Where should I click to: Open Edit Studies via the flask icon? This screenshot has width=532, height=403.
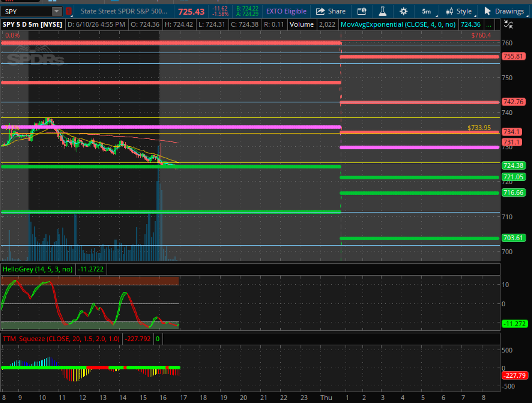pyautogui.click(x=383, y=11)
